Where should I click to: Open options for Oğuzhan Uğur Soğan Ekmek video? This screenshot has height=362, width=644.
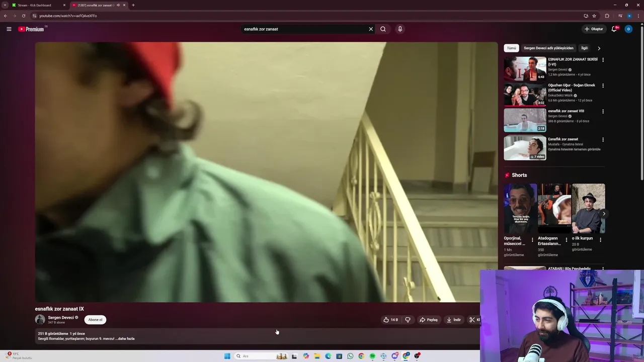coord(603,85)
